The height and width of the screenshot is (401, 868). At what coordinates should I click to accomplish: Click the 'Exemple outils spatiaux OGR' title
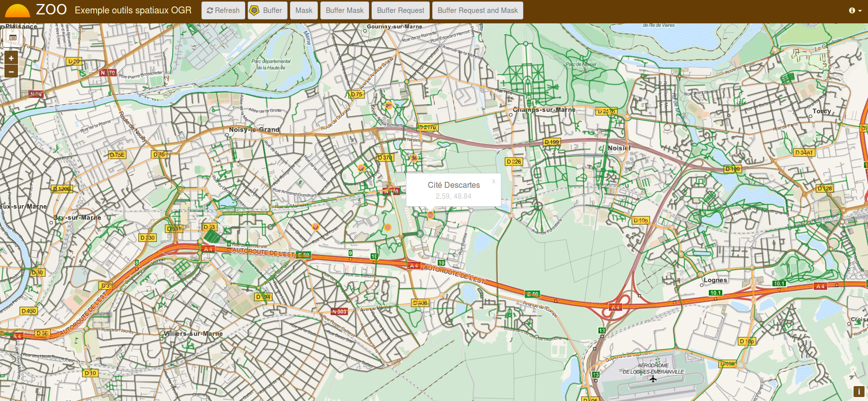(x=133, y=10)
